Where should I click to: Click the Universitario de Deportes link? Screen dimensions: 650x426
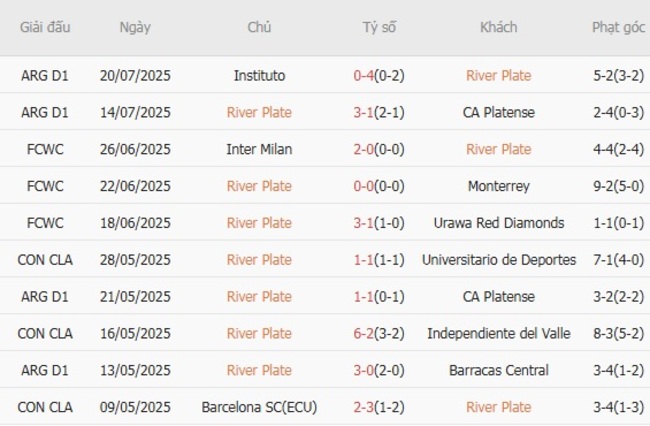pyautogui.click(x=498, y=260)
